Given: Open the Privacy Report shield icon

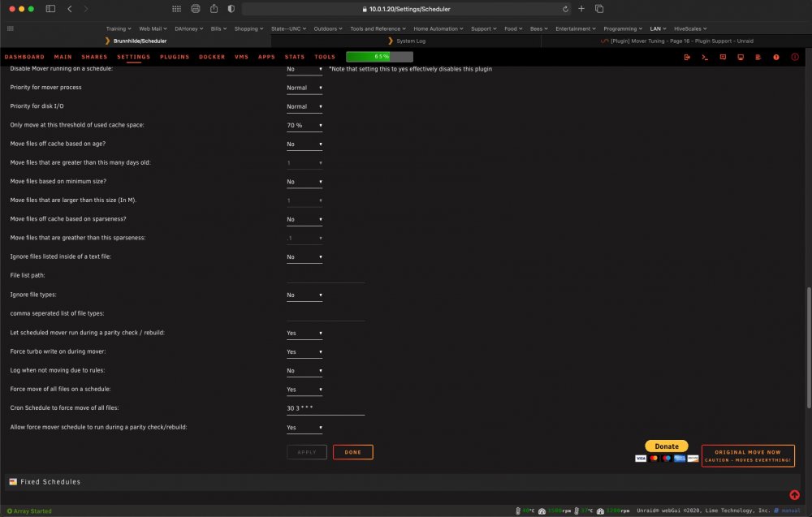Looking at the screenshot, I should pos(231,9).
